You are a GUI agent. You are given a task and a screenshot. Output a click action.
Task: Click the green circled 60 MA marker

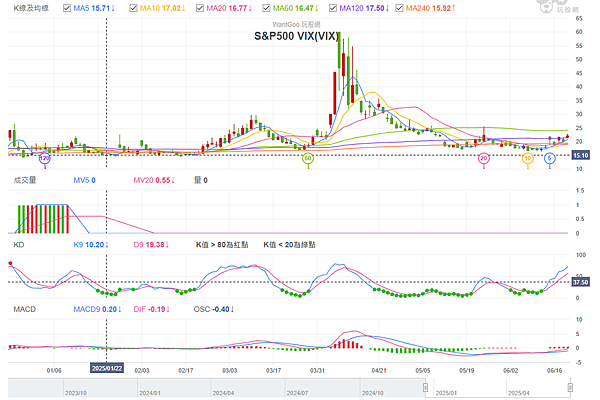pos(308,158)
